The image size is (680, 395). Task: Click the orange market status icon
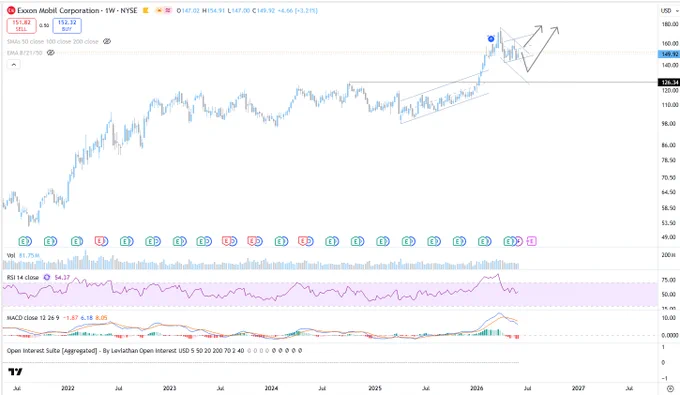[159, 10]
